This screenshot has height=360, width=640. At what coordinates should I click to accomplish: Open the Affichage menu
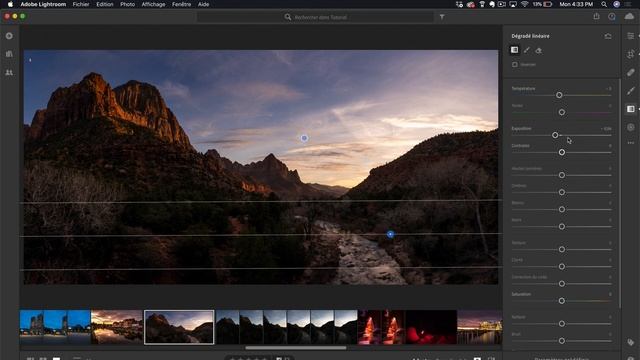(153, 4)
